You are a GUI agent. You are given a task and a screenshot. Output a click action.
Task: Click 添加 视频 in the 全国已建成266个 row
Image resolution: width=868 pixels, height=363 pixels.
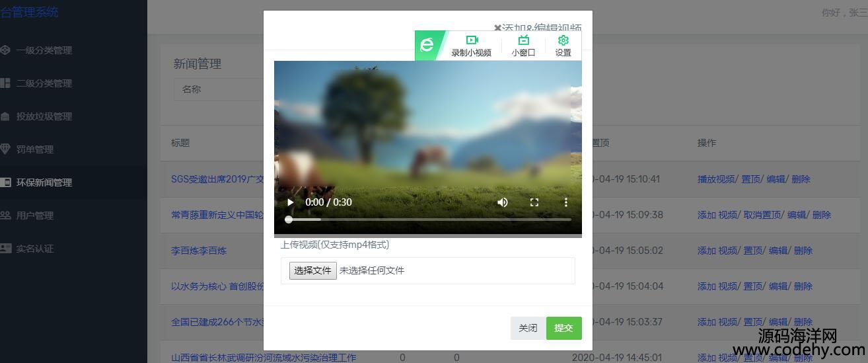[717, 322]
